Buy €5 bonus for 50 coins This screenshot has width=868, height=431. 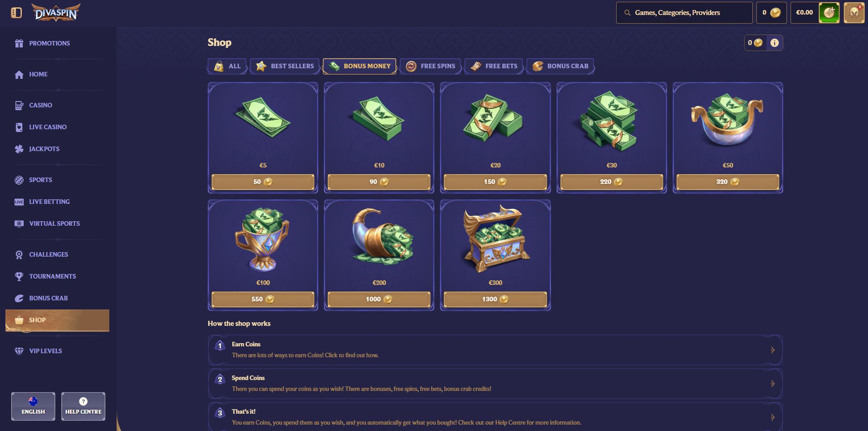[263, 182]
